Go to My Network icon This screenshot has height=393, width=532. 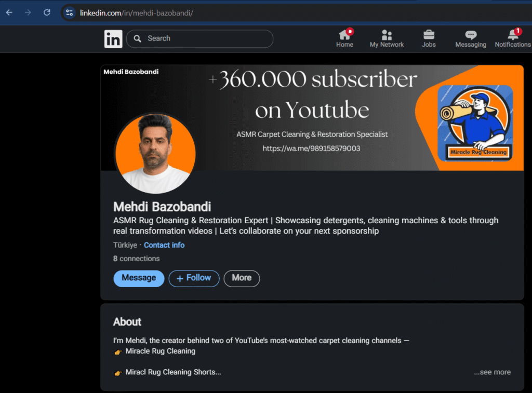pos(387,35)
